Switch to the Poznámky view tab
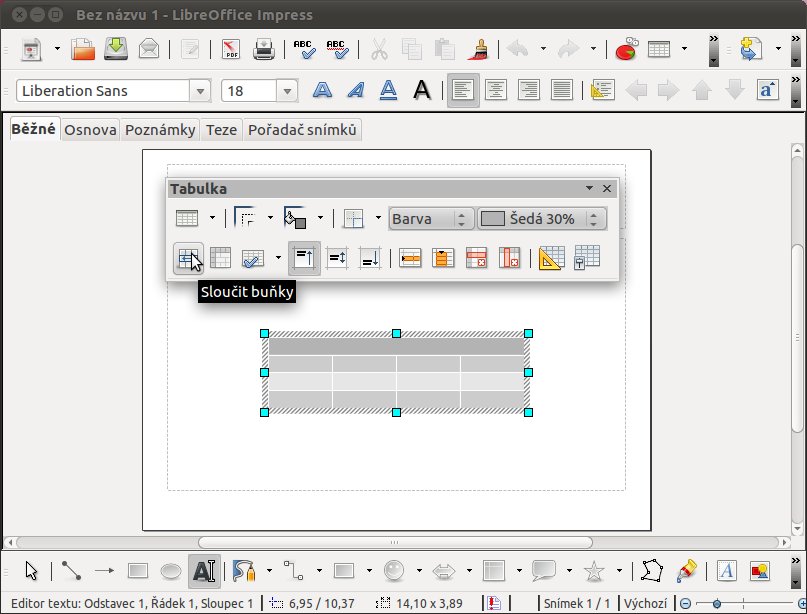The height and width of the screenshot is (614, 807). [160, 130]
